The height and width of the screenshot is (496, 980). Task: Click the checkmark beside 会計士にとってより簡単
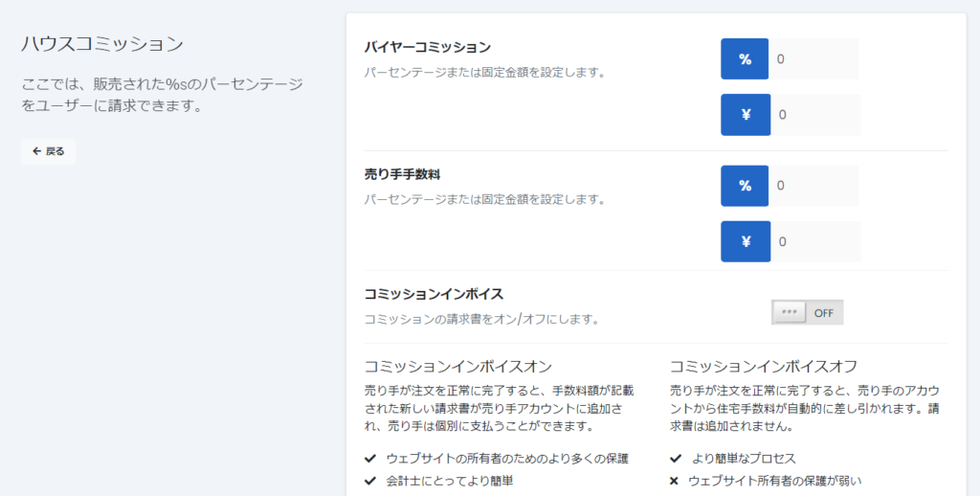370,481
